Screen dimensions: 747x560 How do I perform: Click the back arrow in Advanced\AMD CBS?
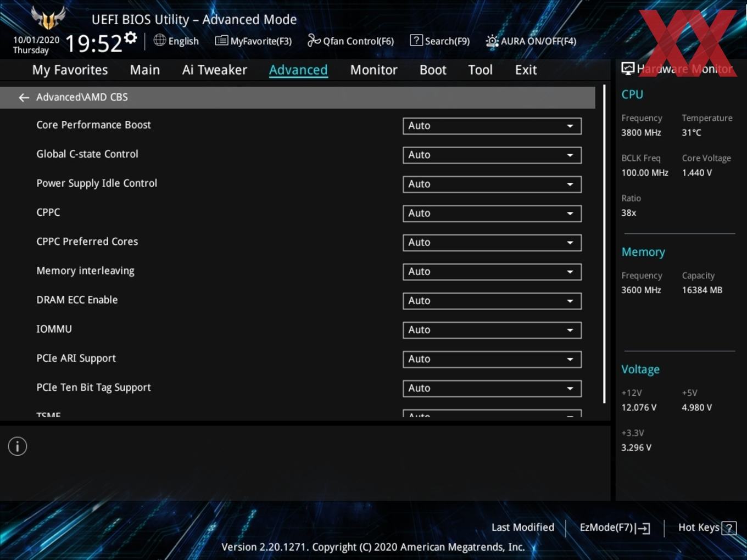[x=24, y=98]
